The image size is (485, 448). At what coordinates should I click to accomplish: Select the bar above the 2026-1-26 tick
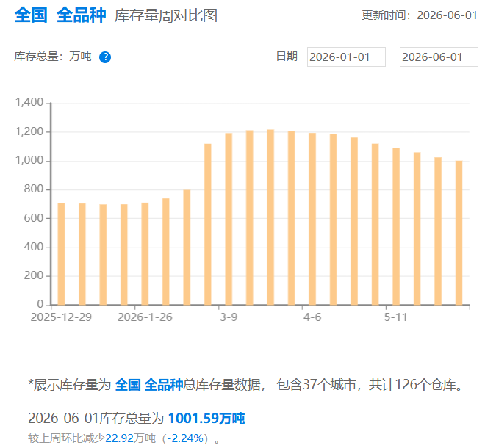(145, 254)
